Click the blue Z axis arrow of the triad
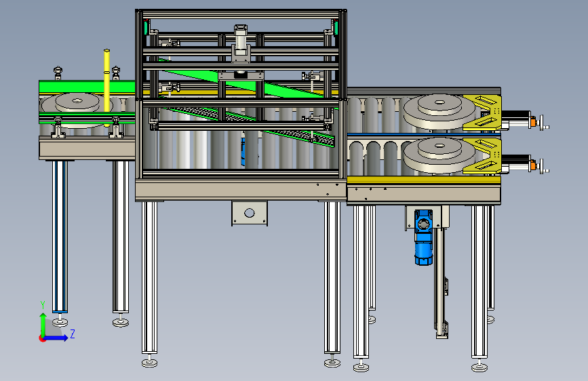This screenshot has height=381, width=588. click(x=56, y=338)
